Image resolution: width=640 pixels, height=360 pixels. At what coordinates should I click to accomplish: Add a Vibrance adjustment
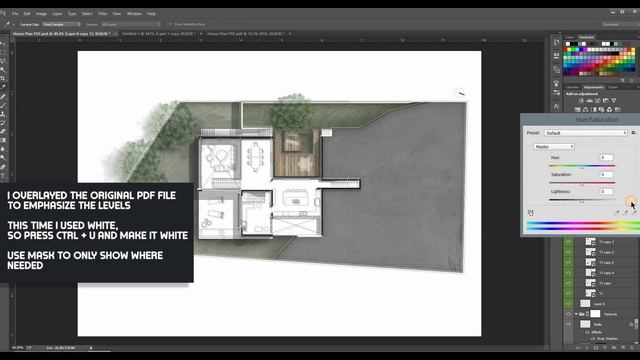[613, 101]
